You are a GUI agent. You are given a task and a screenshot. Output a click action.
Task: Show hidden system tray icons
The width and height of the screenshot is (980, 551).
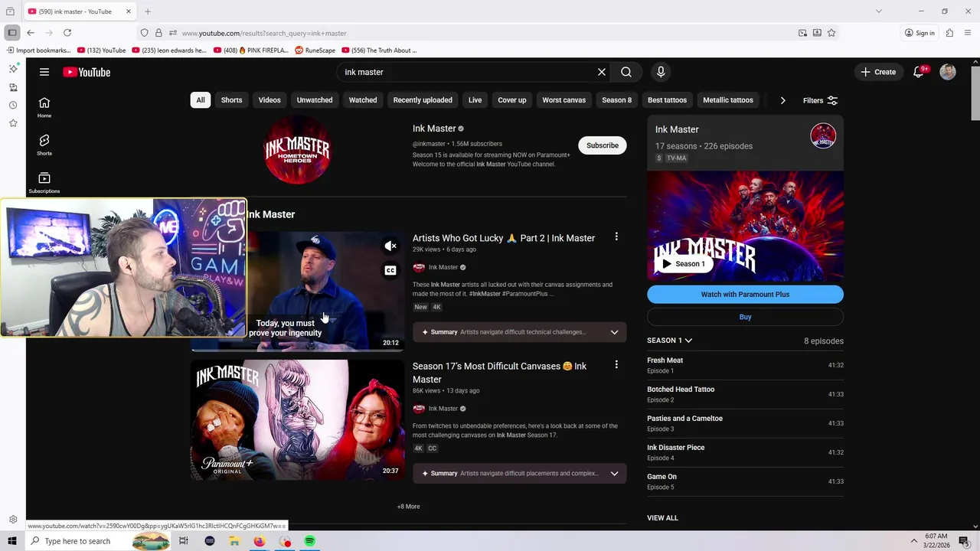[913, 541]
